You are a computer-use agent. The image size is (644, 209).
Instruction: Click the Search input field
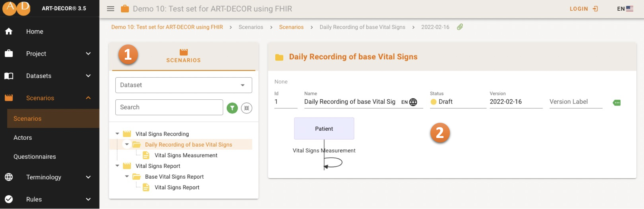[x=169, y=107]
